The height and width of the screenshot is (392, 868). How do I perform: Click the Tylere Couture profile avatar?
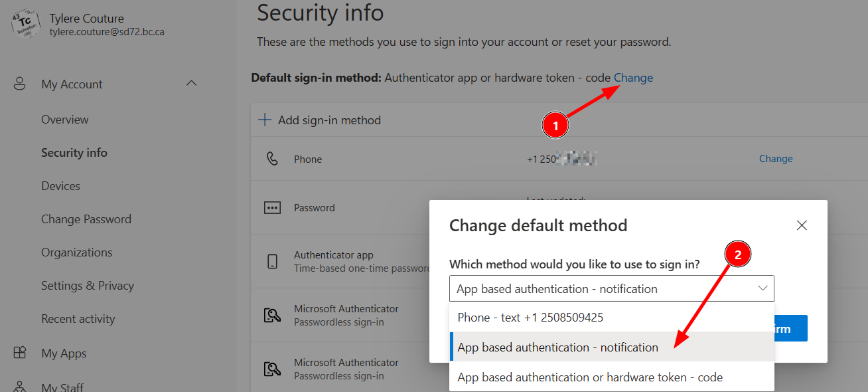pyautogui.click(x=26, y=24)
